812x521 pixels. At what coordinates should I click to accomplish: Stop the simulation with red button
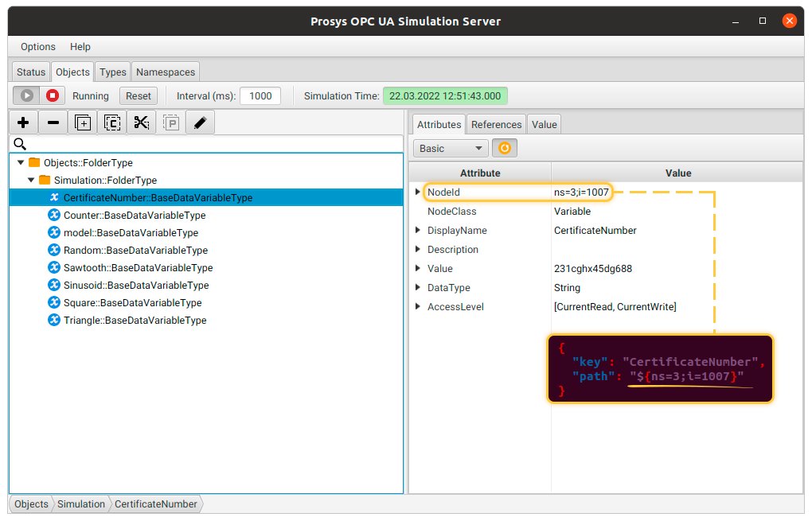coord(53,95)
